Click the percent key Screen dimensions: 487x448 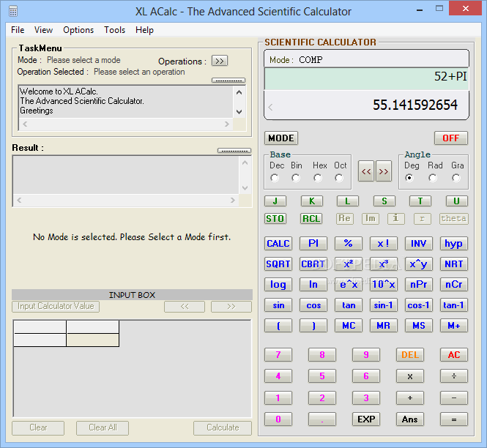(x=348, y=243)
